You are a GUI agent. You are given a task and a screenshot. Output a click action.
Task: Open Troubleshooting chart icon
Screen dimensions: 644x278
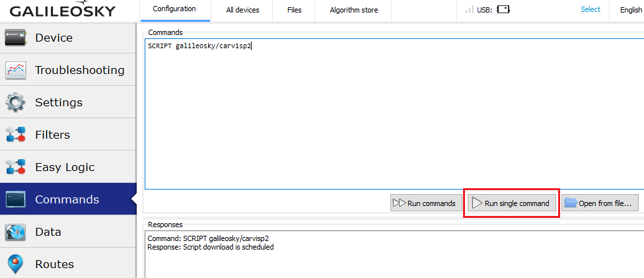tap(15, 70)
